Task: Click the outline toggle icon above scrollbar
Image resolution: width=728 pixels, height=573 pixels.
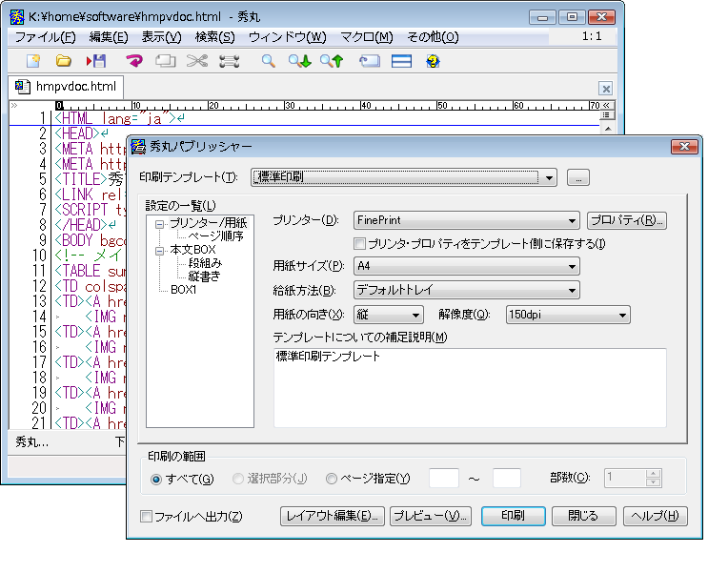Action: [606, 114]
